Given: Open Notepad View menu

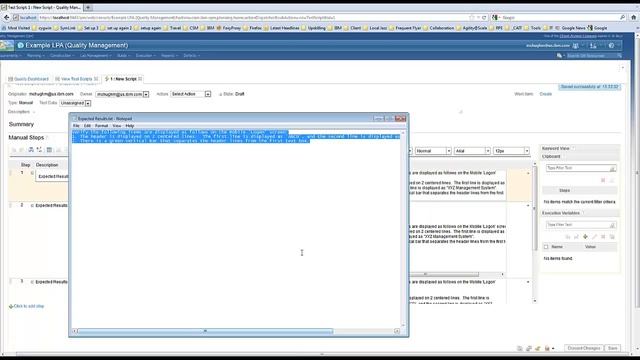Looking at the screenshot, I should tap(117, 126).
